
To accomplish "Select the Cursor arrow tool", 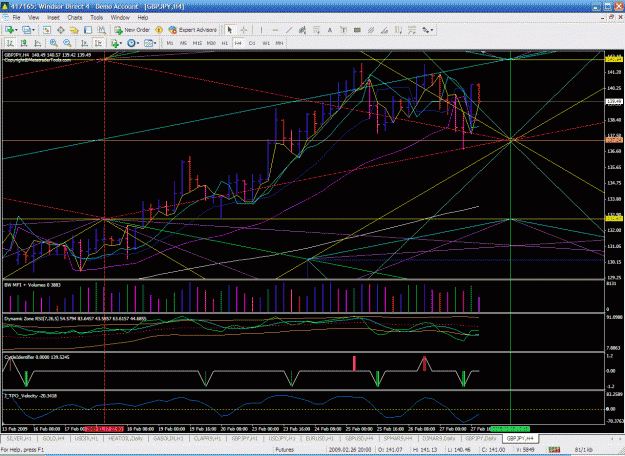I will [x=230, y=30].
